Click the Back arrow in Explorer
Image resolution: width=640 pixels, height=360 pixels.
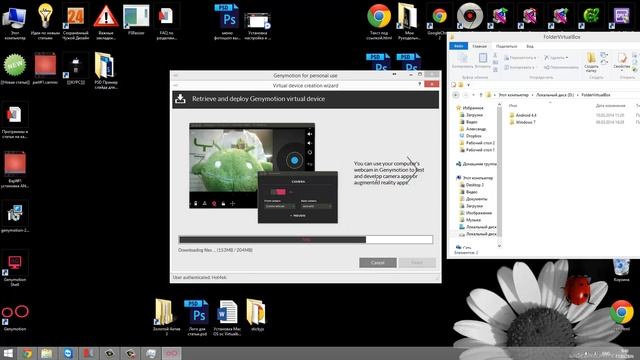(x=456, y=95)
